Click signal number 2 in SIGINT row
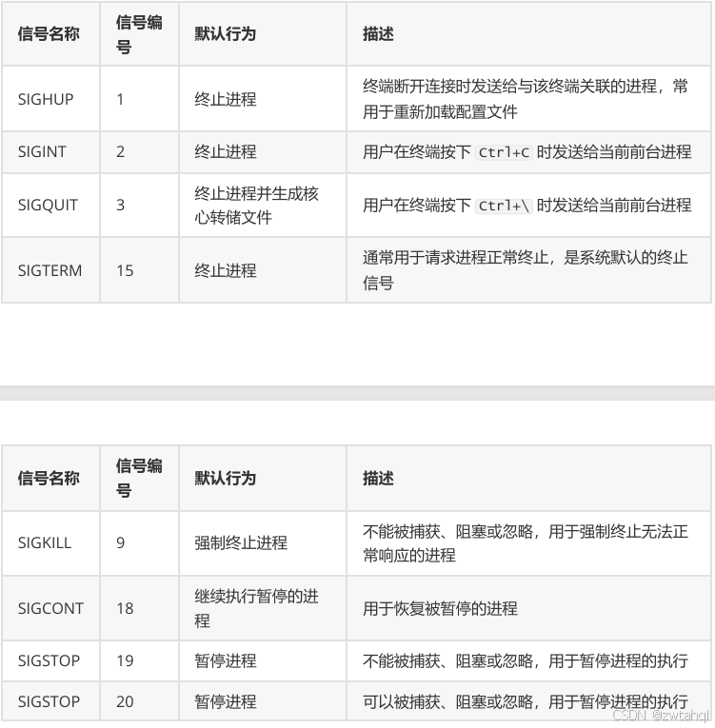This screenshot has height=728, width=715. pyautogui.click(x=120, y=152)
